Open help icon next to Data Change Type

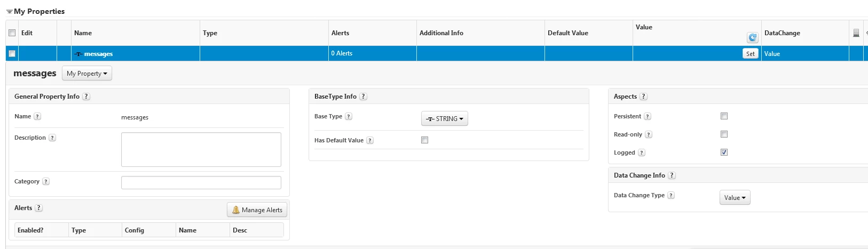pyautogui.click(x=671, y=195)
